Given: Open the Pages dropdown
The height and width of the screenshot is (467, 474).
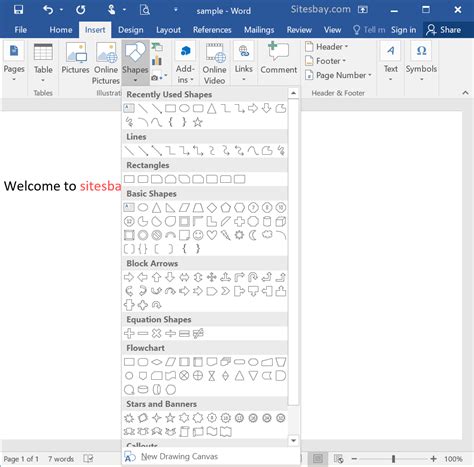Looking at the screenshot, I should [14, 63].
